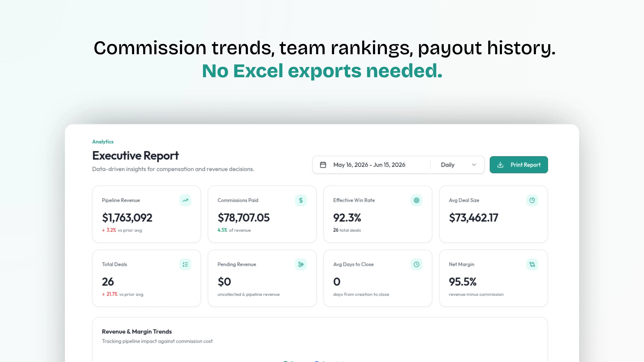Click 'revenue minus commission' caption
644x362 pixels.
point(476,294)
